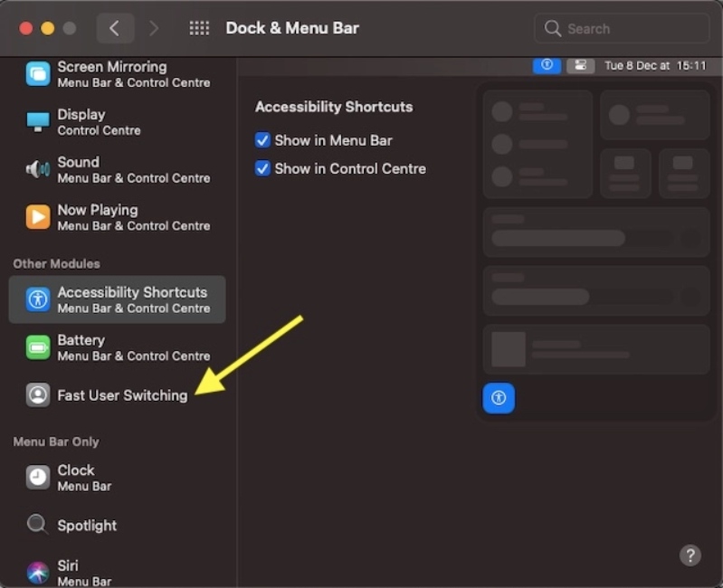Click the Clock icon in sidebar
This screenshot has height=588, width=723.
coord(38,477)
